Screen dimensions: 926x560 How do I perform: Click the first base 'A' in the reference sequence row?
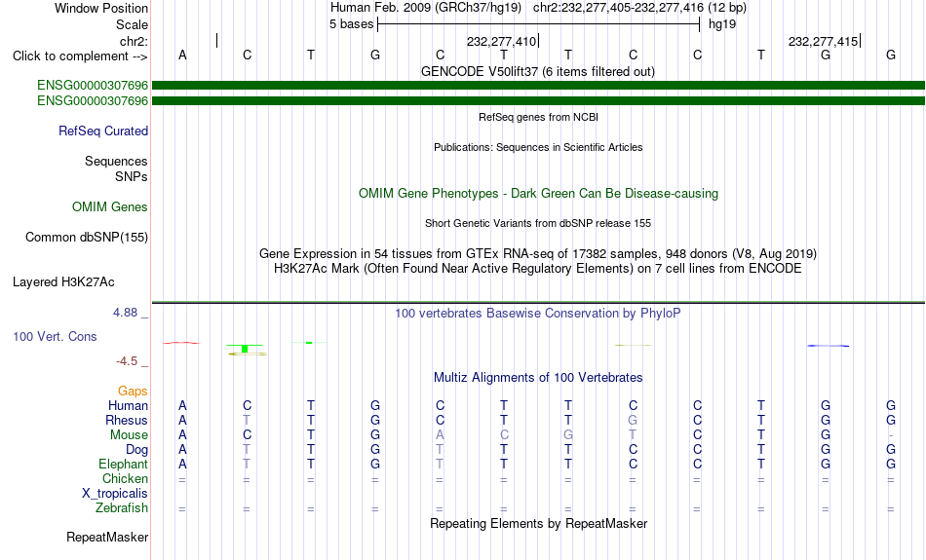click(182, 56)
